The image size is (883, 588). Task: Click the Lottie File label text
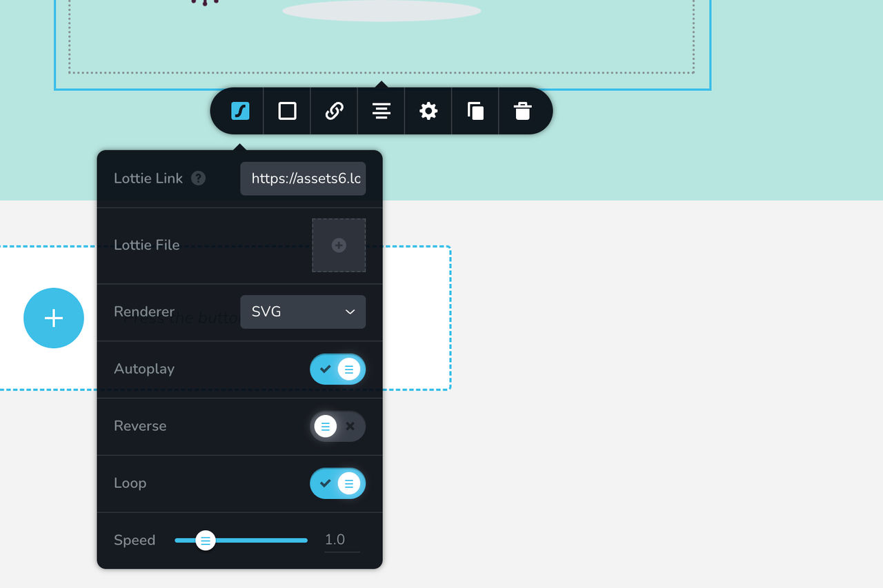pyautogui.click(x=147, y=245)
